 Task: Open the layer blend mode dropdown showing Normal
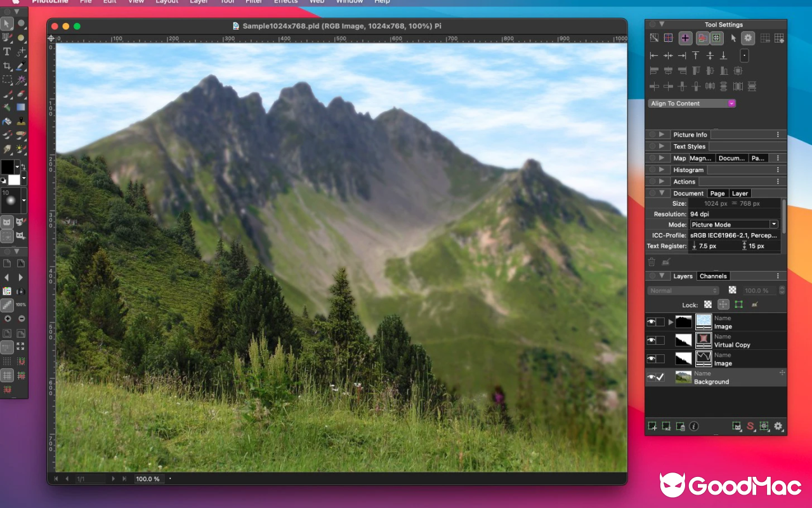683,290
